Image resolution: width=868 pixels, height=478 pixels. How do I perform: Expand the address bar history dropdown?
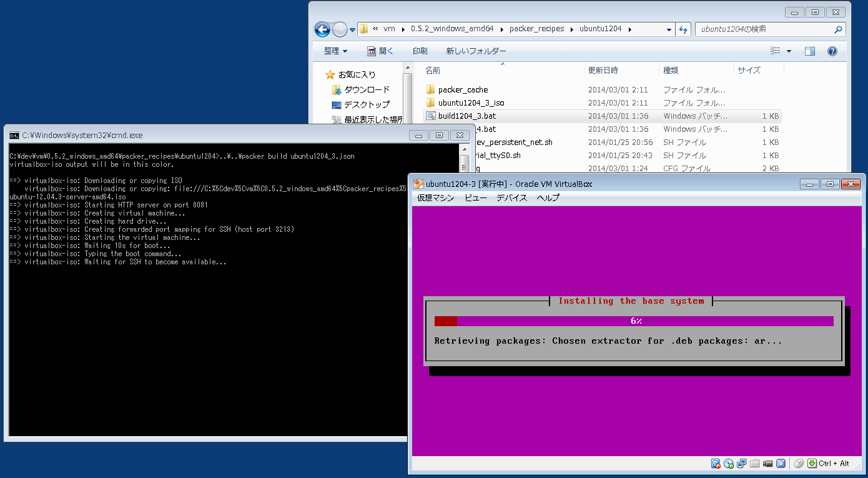point(669,29)
